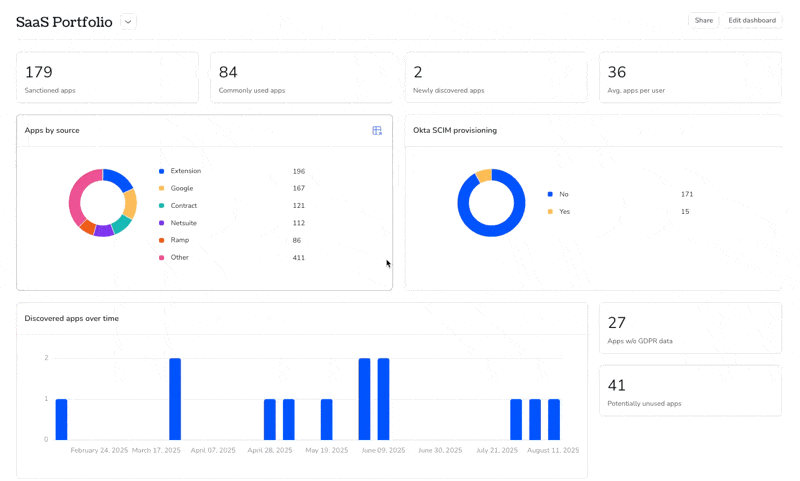Image resolution: width=800 pixels, height=481 pixels.
Task: Click the Share button
Action: tap(704, 20)
